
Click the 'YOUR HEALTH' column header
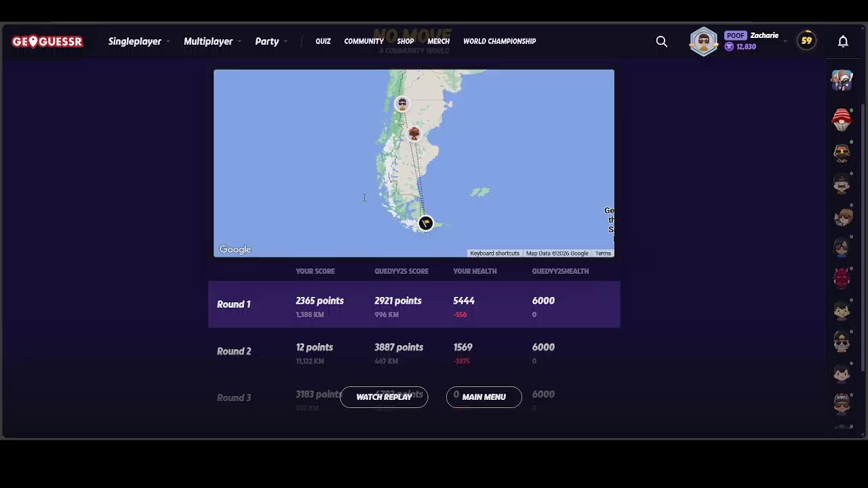coord(475,271)
